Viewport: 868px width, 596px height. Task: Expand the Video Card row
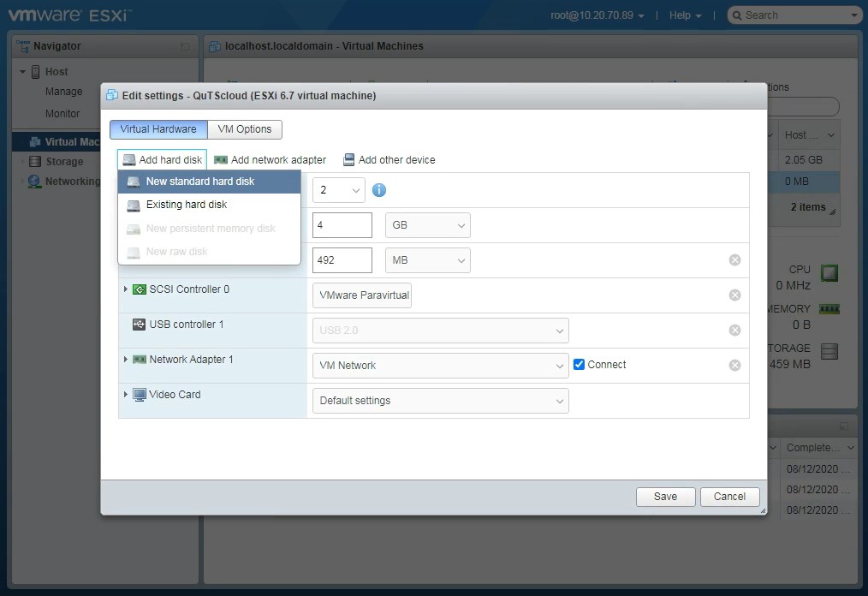coord(126,395)
